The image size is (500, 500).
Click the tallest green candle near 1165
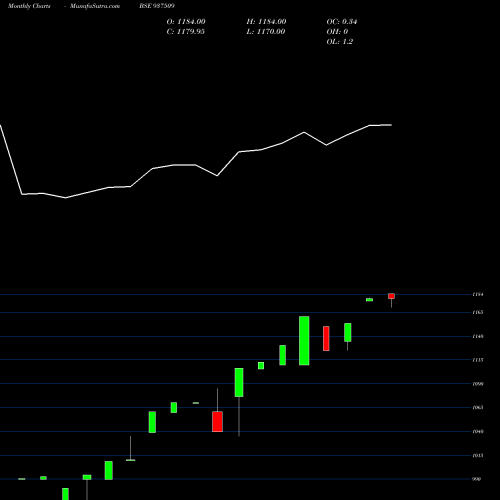(x=304, y=341)
